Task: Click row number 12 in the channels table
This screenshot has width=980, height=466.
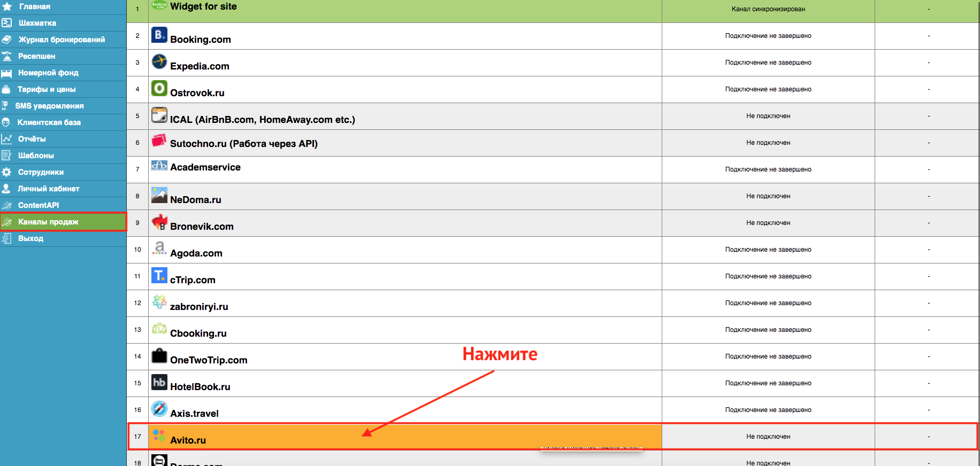Action: tap(137, 303)
